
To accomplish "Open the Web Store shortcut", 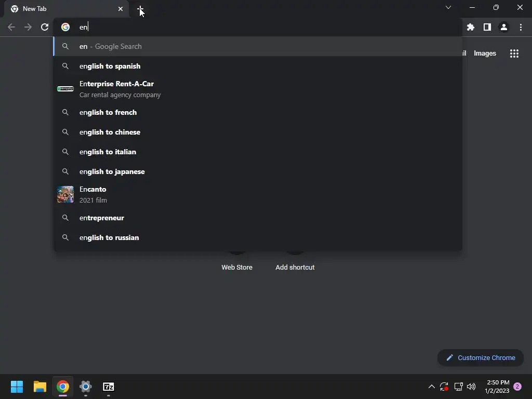I will (237, 268).
